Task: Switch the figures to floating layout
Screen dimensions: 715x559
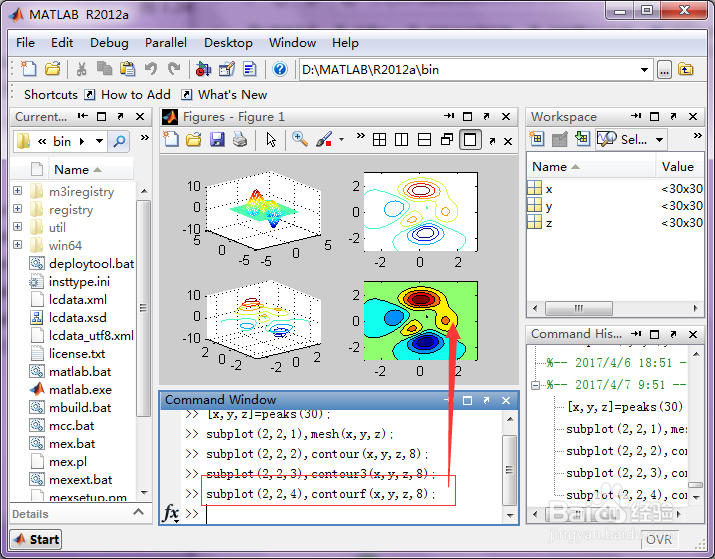Action: click(447, 140)
